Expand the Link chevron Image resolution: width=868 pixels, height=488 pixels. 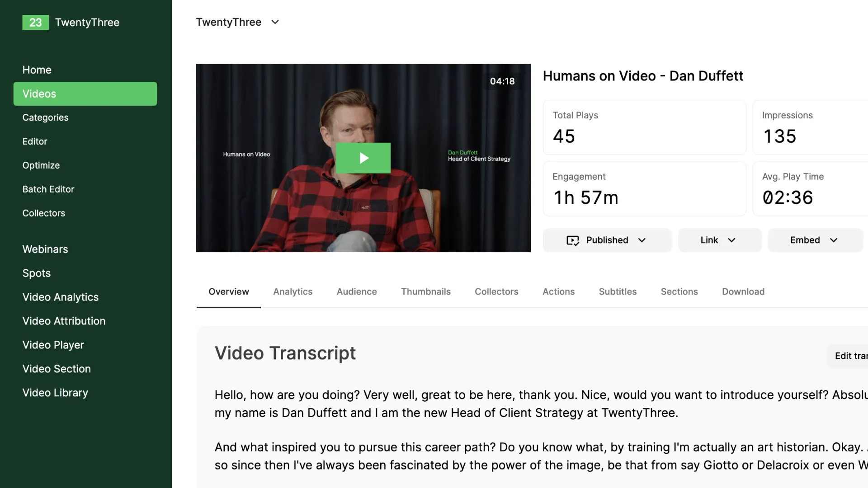pos(731,240)
